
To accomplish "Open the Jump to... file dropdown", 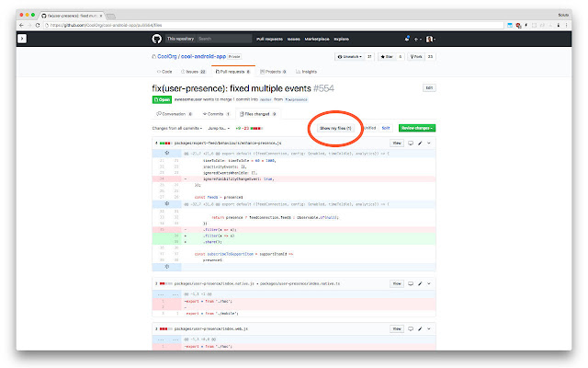I will tap(219, 129).
